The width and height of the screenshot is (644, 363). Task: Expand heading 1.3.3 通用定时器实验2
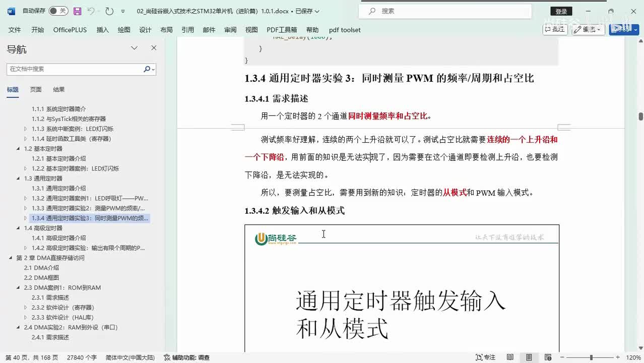coord(26,208)
